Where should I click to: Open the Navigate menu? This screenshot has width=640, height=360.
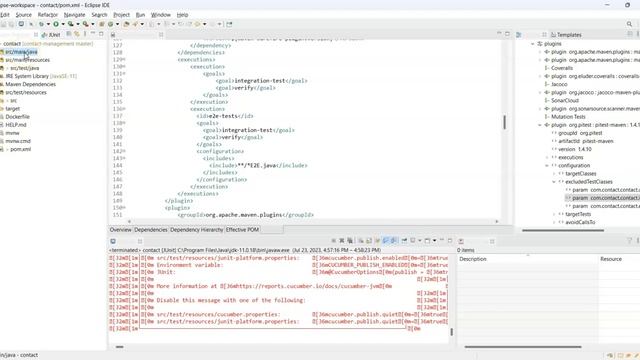[74, 15]
